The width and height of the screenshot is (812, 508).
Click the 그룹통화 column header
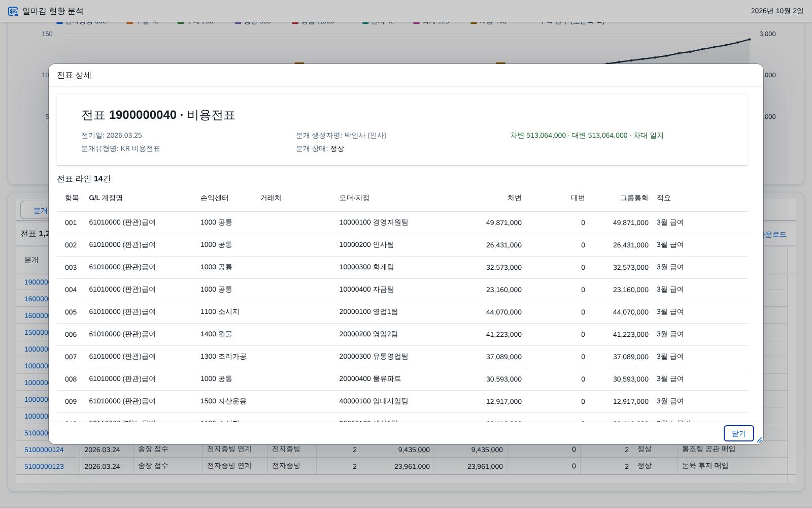[x=634, y=198]
